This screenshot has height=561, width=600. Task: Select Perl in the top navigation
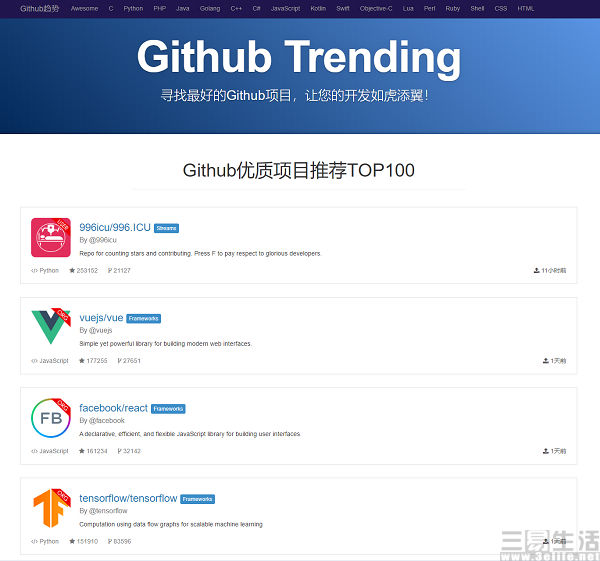(429, 8)
